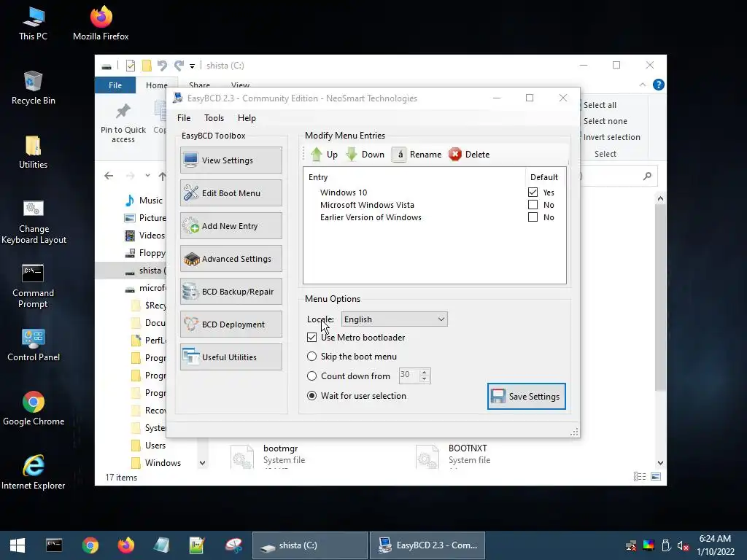The image size is (747, 560).
Task: Switch Explorer to large icons view
Action: point(656,477)
